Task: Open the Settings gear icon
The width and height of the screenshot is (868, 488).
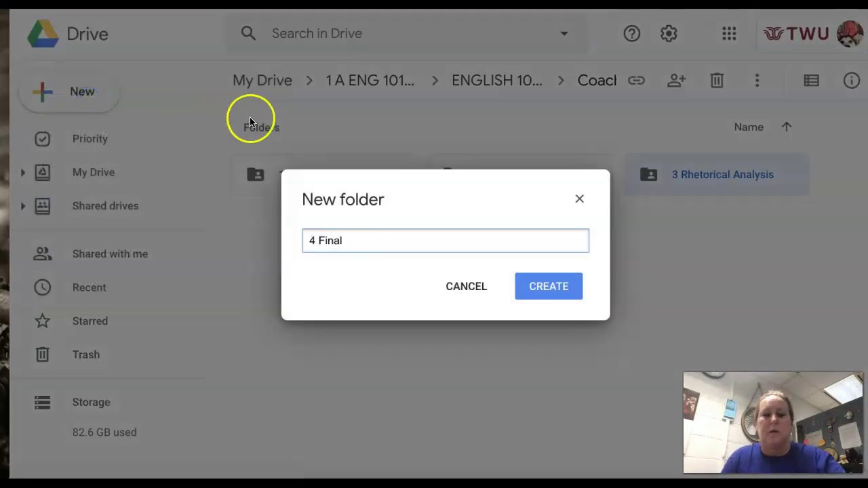Action: (x=669, y=33)
